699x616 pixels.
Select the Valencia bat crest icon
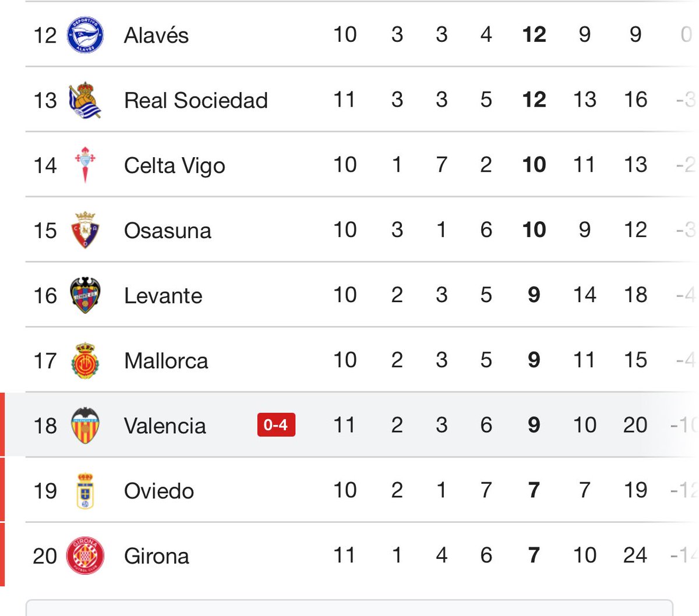pyautogui.click(x=86, y=426)
